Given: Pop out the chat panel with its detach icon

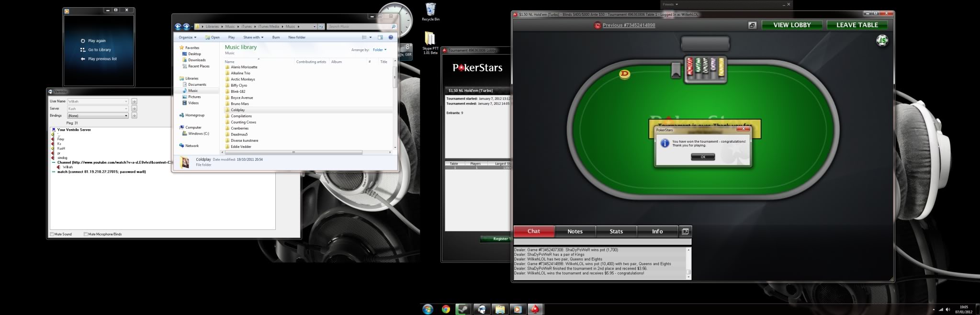Looking at the screenshot, I should click(686, 231).
